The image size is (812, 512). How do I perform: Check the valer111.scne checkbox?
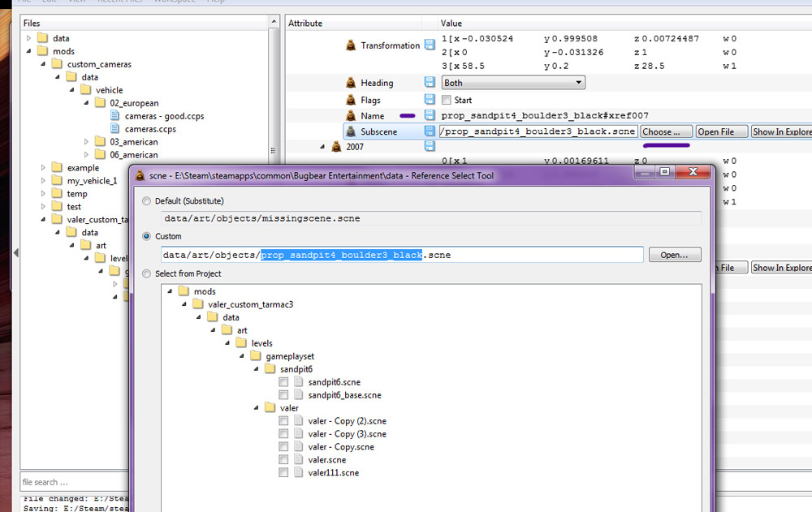point(283,472)
